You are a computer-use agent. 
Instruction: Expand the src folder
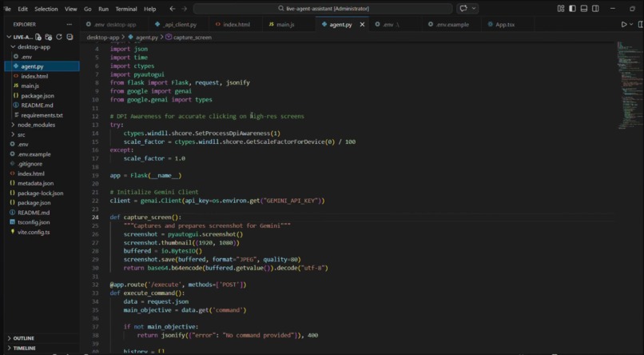[13, 135]
